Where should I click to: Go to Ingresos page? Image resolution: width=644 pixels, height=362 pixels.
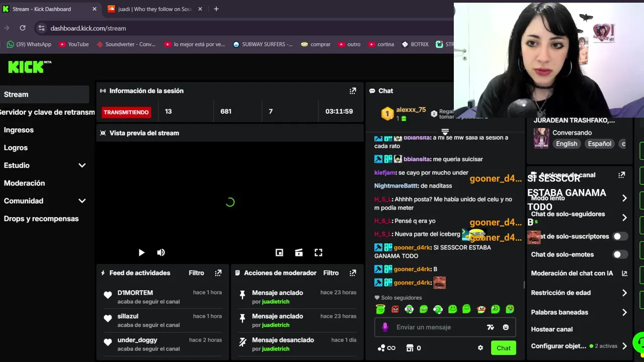[x=19, y=130]
